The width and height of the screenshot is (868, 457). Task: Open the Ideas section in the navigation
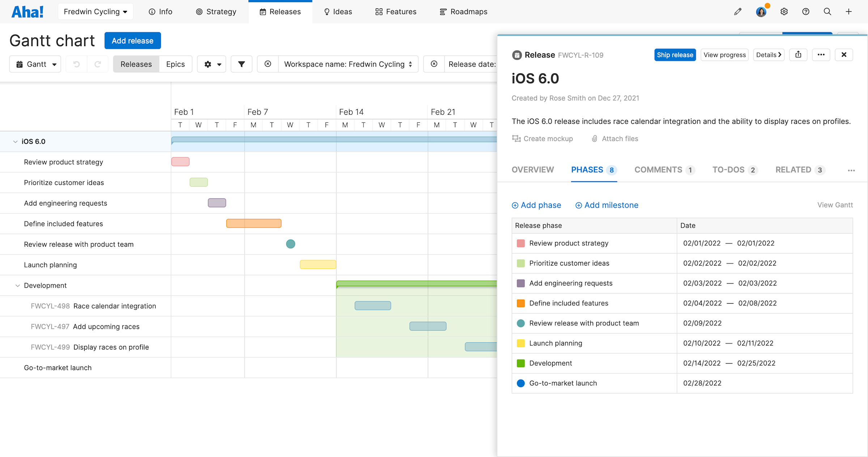pyautogui.click(x=337, y=11)
